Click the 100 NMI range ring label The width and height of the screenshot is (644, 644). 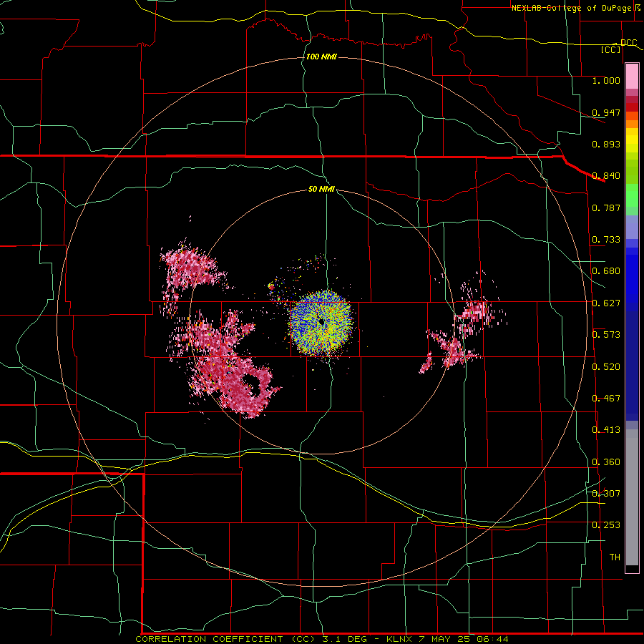coord(321,57)
